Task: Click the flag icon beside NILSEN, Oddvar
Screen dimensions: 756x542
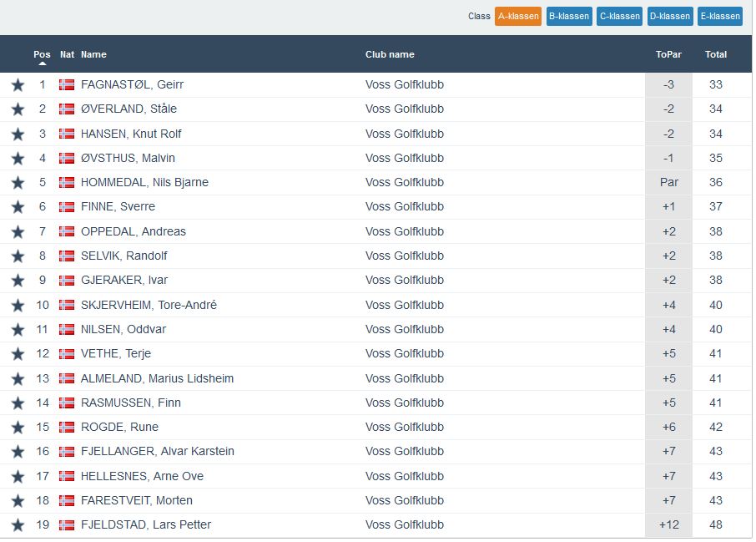Action: click(67, 330)
